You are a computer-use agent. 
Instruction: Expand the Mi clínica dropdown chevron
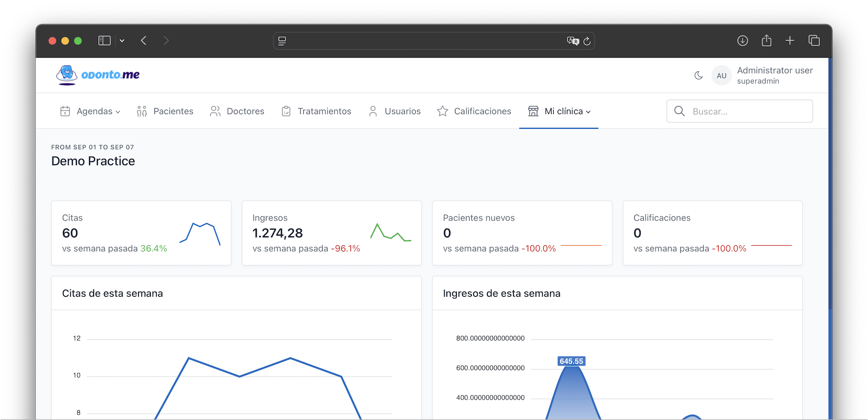(x=588, y=112)
